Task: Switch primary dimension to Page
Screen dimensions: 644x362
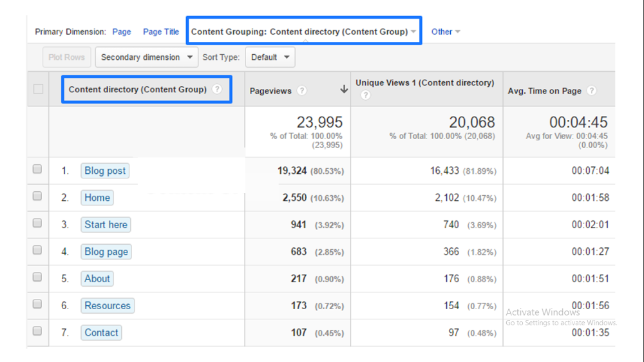Action: [121, 32]
